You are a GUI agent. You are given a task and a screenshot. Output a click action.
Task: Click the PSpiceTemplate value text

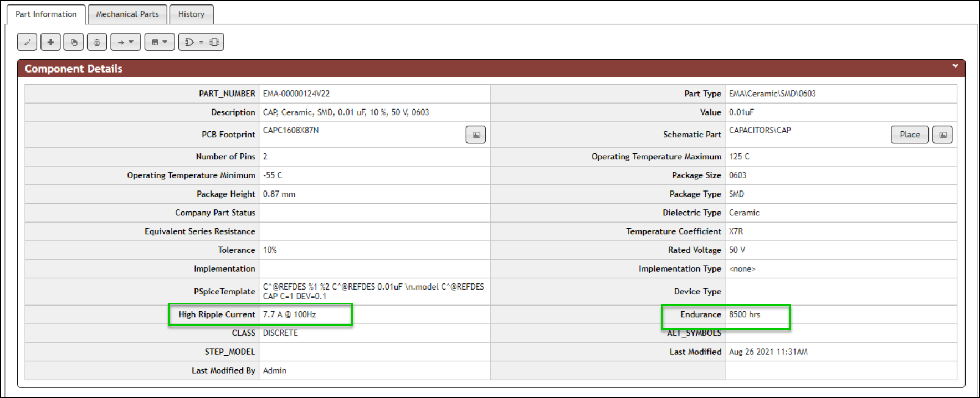pos(373,292)
